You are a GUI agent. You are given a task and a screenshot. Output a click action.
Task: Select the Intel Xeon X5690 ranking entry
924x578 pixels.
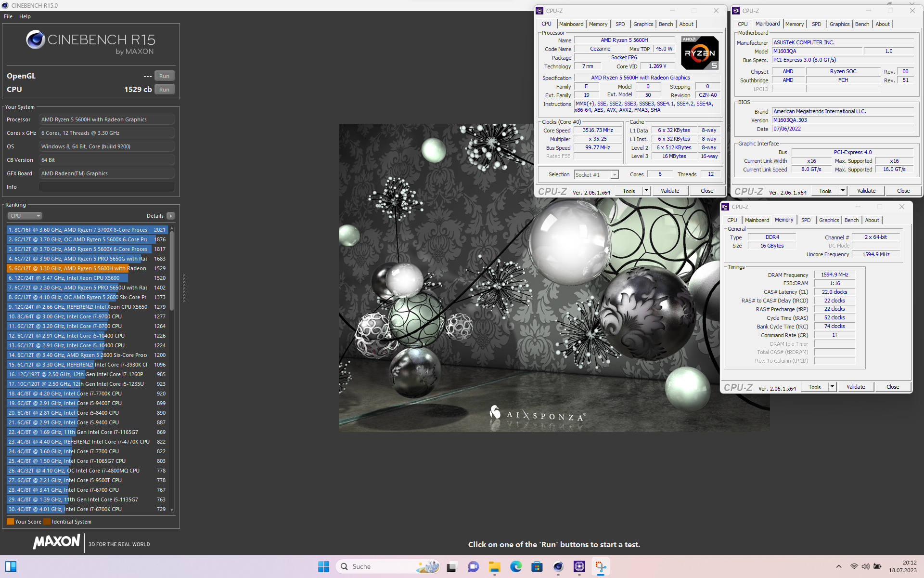(x=87, y=278)
